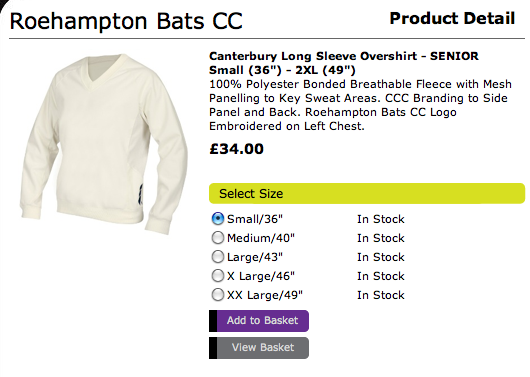The width and height of the screenshot is (530, 377).
Task: Click the £34.00 price text
Action: coord(236,149)
